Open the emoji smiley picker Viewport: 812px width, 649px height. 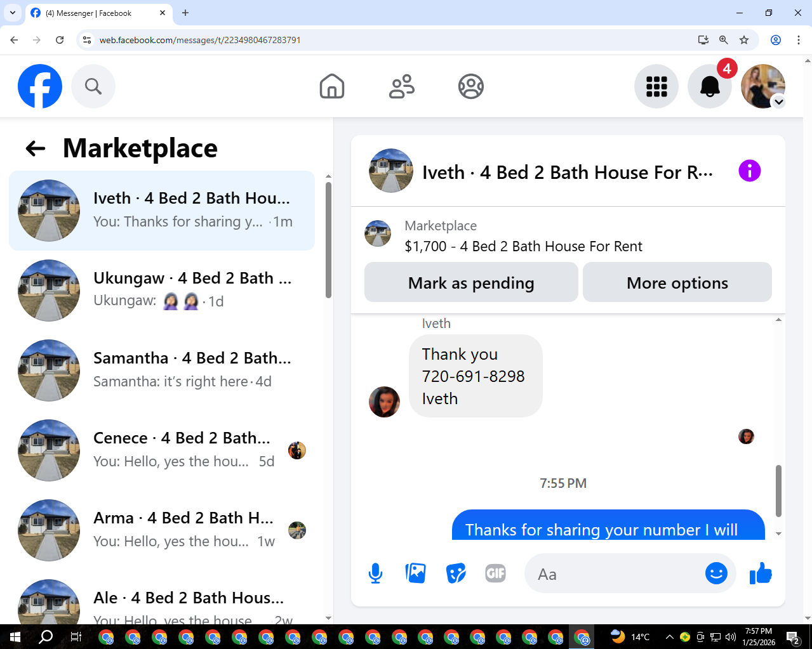[x=716, y=574]
